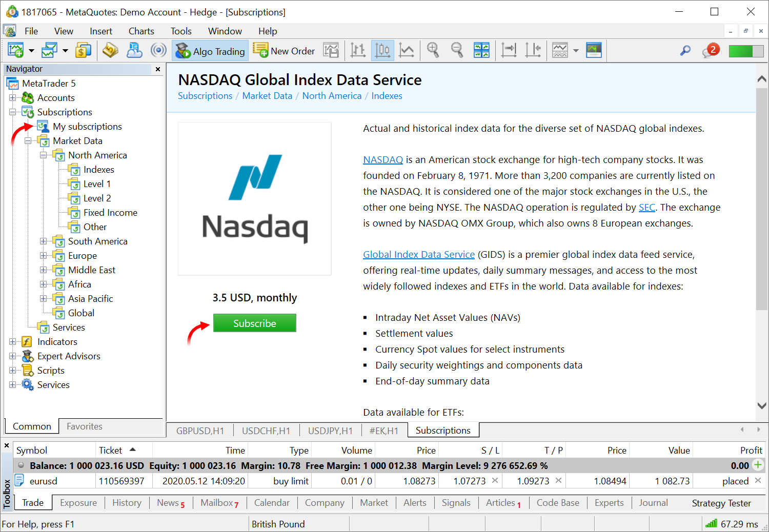Toggle the chart shift feature
The height and width of the screenshot is (532, 769).
533,50
